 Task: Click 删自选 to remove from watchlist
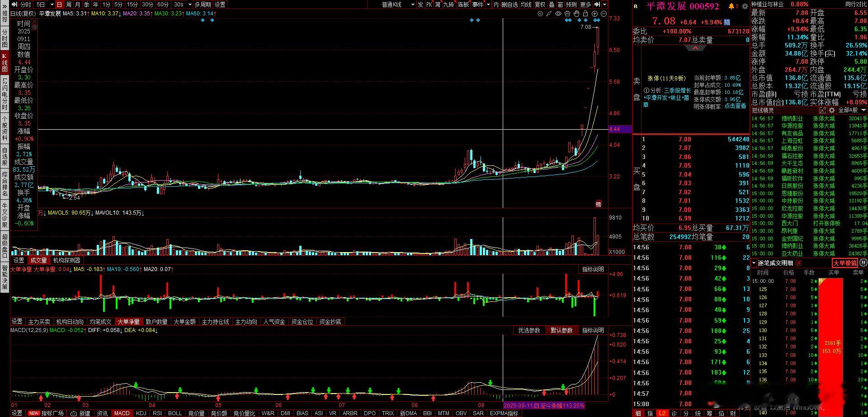(509, 5)
